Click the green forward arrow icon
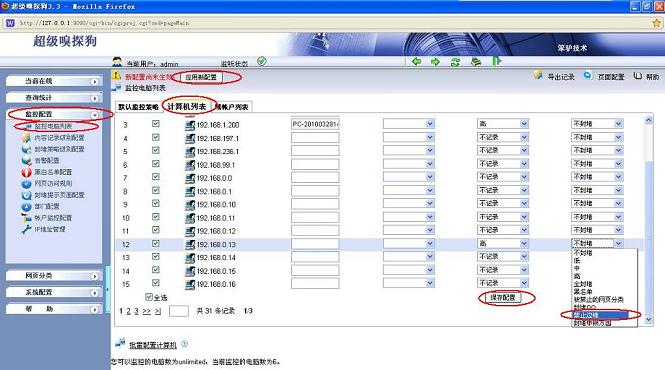 [x=436, y=62]
